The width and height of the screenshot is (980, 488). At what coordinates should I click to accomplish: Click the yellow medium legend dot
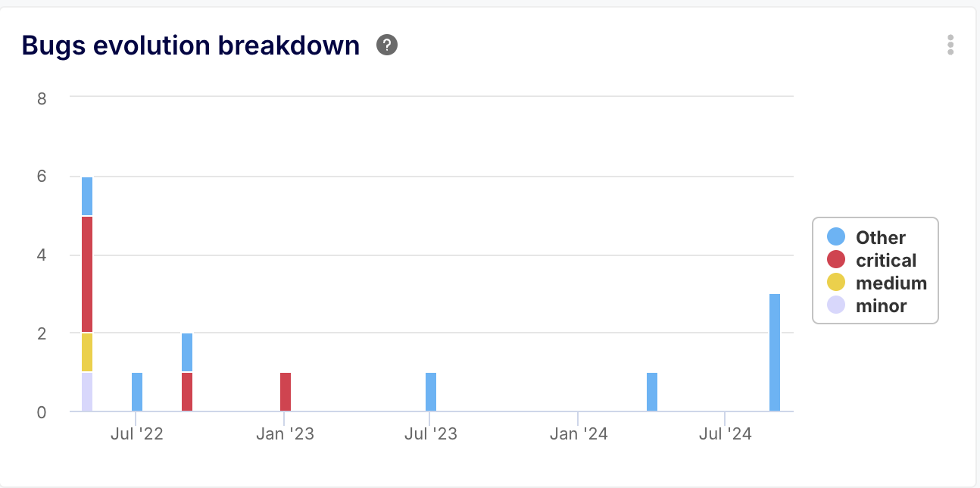(836, 283)
